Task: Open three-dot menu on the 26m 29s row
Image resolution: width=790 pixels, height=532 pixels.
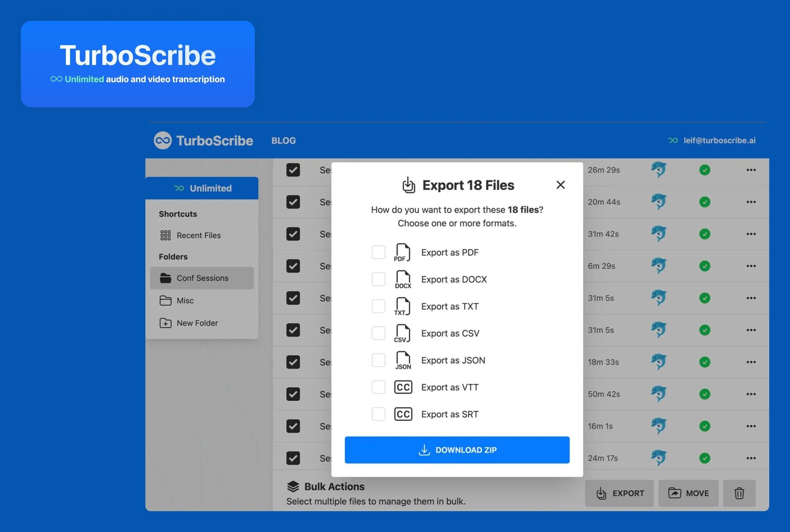Action: coord(751,170)
